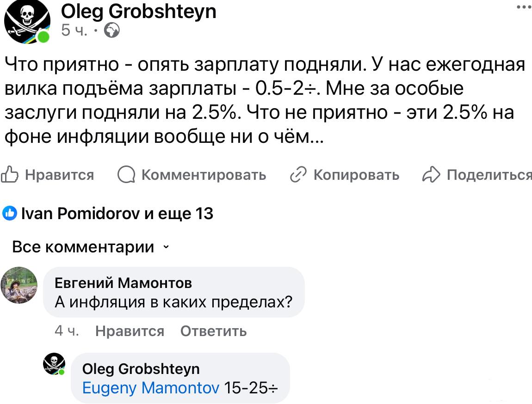Click the speech bubble comment icon
The image size is (532, 404).
point(126,175)
